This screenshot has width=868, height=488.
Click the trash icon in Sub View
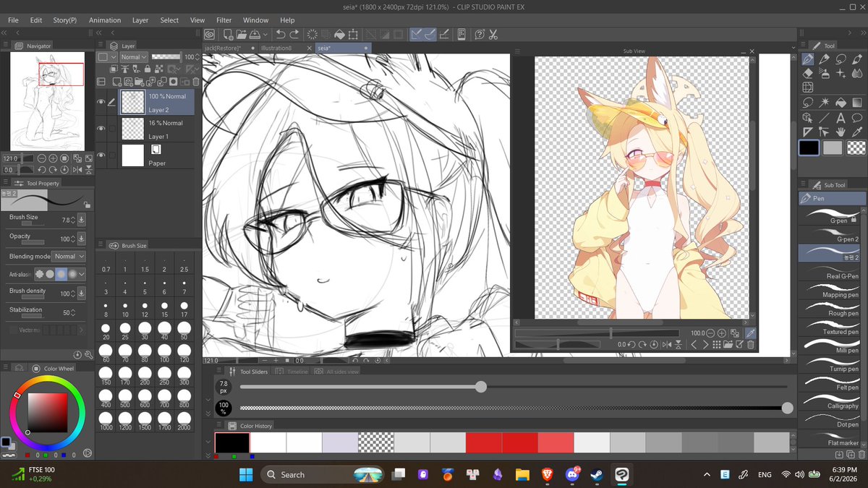point(750,345)
